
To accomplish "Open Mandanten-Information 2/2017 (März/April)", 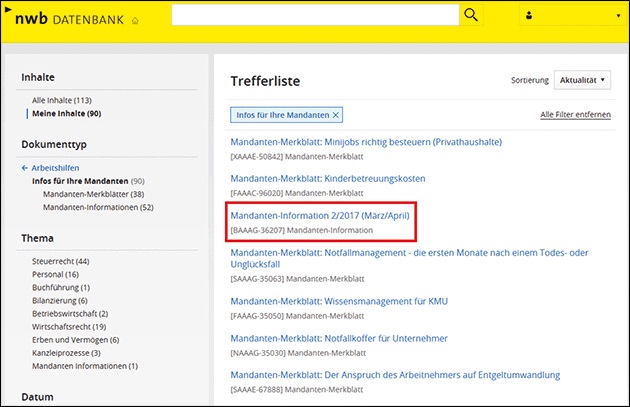I will coord(322,215).
